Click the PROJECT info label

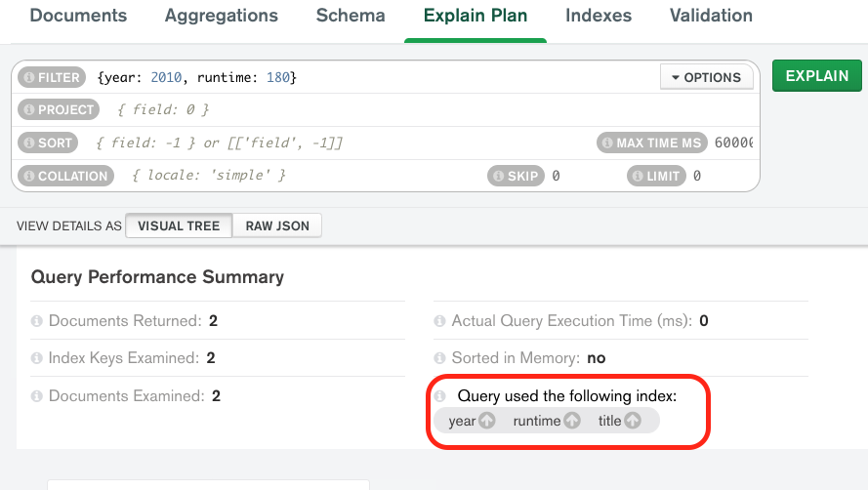tap(59, 109)
